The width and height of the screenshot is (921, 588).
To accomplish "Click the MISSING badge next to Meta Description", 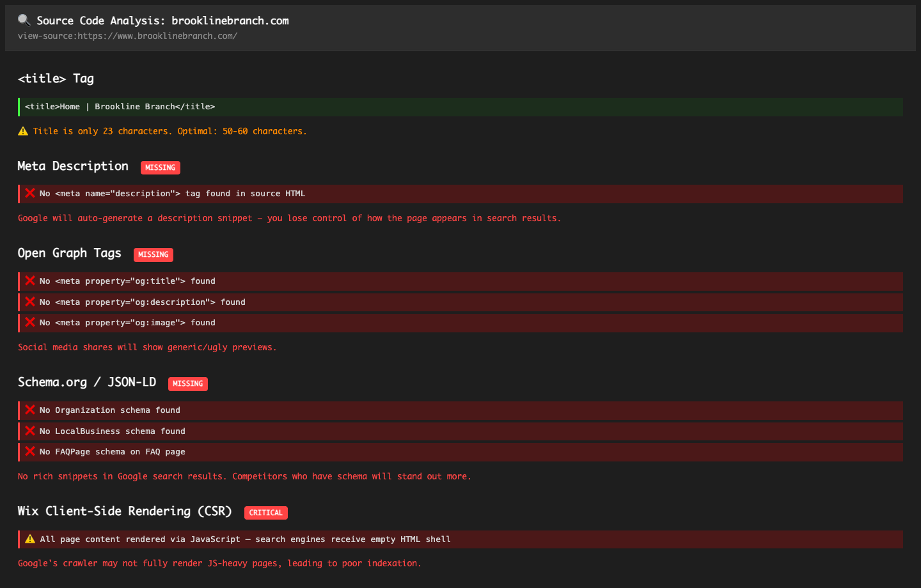I will click(x=160, y=167).
